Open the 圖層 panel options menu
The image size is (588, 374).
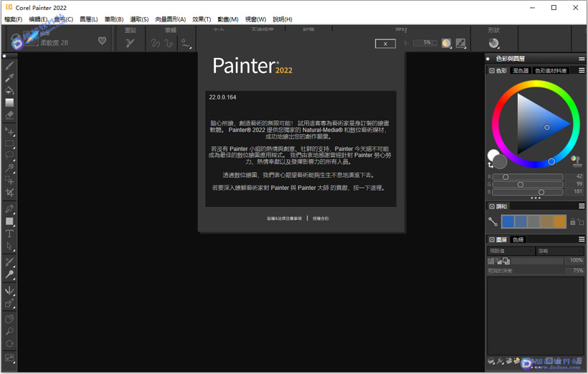(582, 239)
